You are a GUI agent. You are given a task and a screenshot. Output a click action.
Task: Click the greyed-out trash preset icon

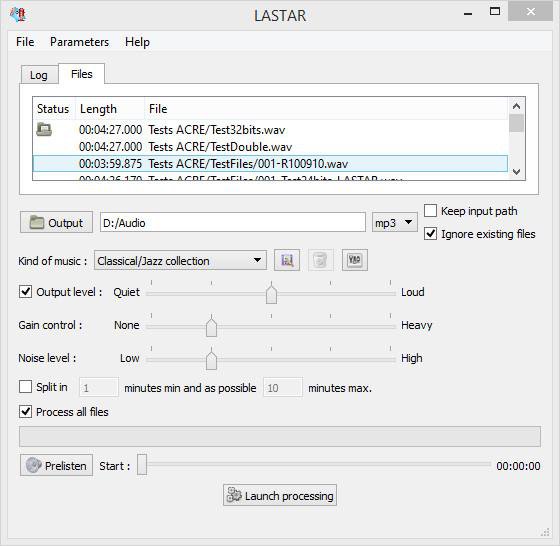[320, 260]
